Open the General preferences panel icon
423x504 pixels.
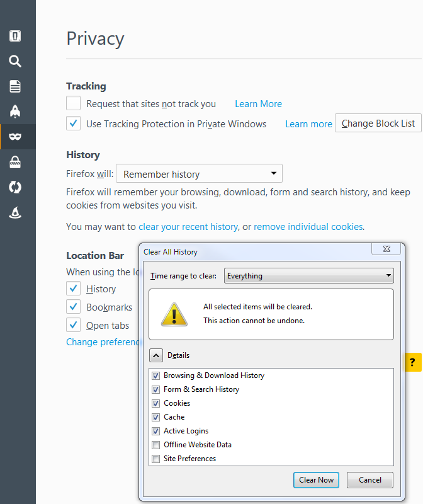coord(15,36)
